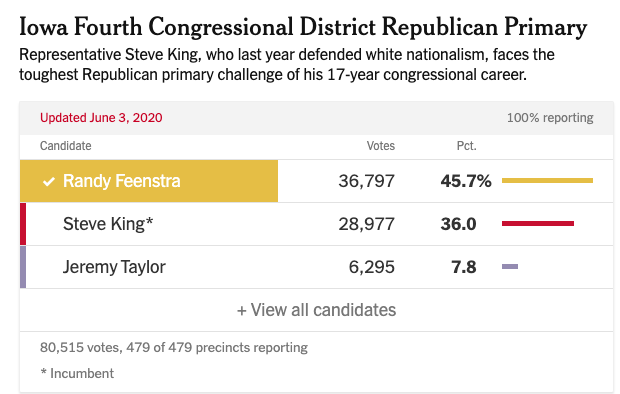Select the Steve King candidate name

point(108,224)
